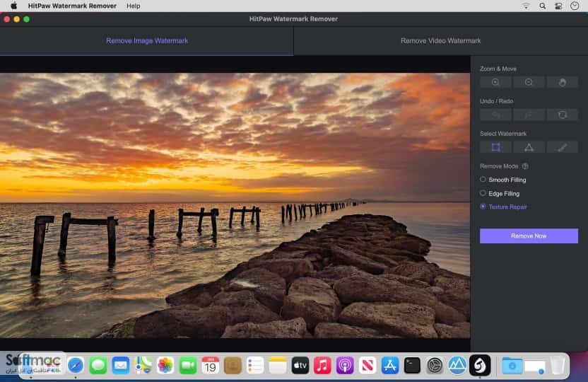Open Notes from the Dock
This screenshot has width=588, height=382.
[x=278, y=365]
